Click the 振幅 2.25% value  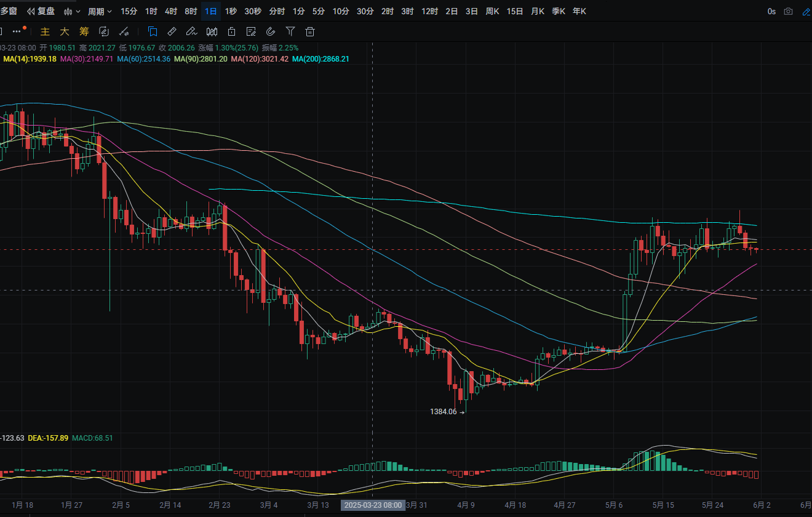tap(281, 47)
